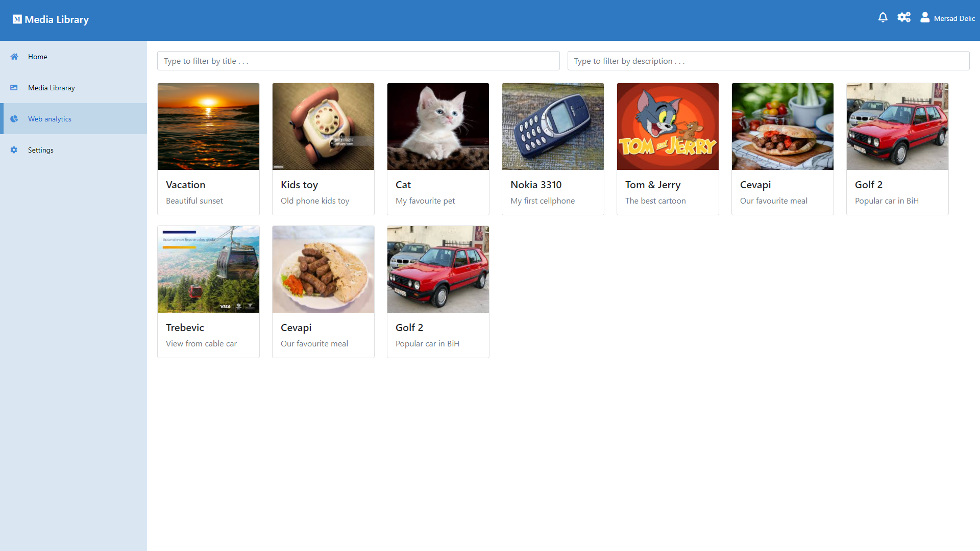Open the notifications bell icon
The width and height of the screenshot is (980, 551).
883,17
